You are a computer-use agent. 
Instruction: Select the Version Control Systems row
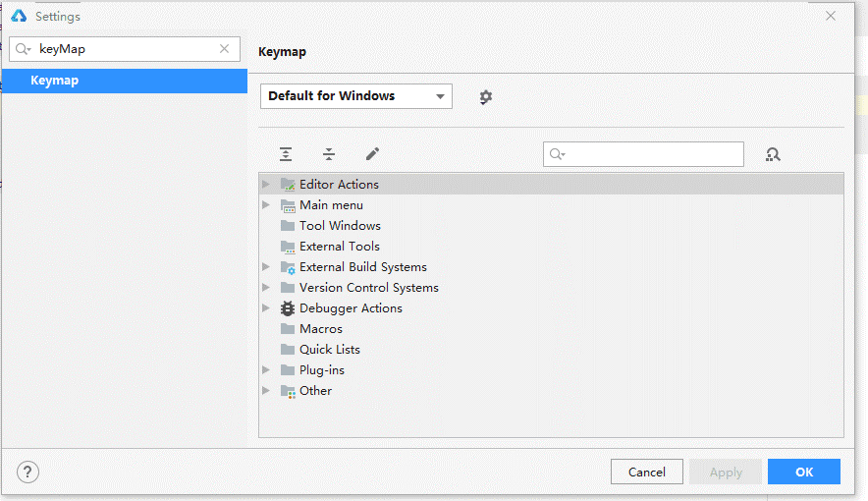[x=552, y=287]
